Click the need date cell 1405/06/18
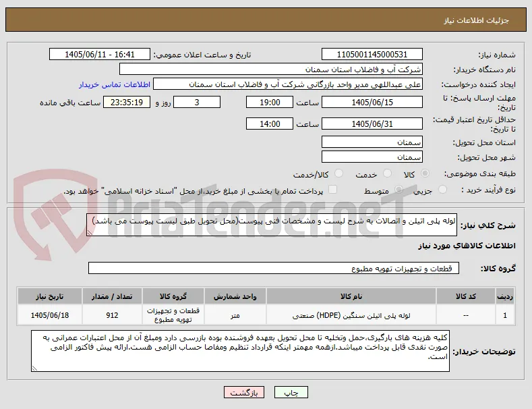This screenshot has height=409, width=532. click(x=49, y=315)
